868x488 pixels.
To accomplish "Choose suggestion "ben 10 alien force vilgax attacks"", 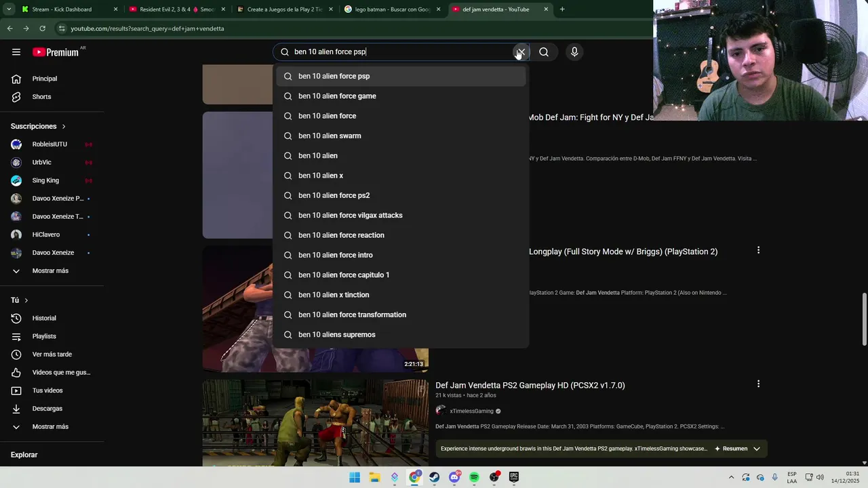I will 401,216.
